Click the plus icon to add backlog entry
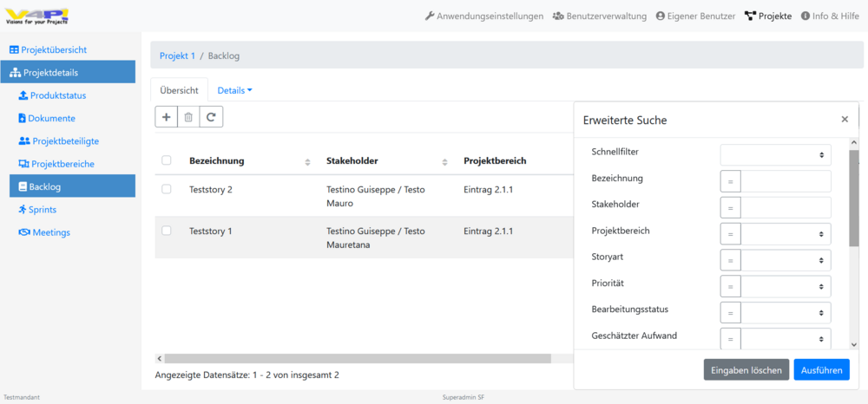The width and height of the screenshot is (868, 404). point(166,117)
